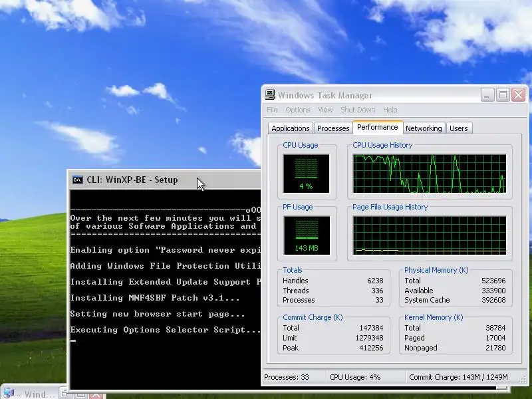This screenshot has width=532, height=399.
Task: Click the status bar Commit Charge: 143M / 1249M
Action: [458, 377]
